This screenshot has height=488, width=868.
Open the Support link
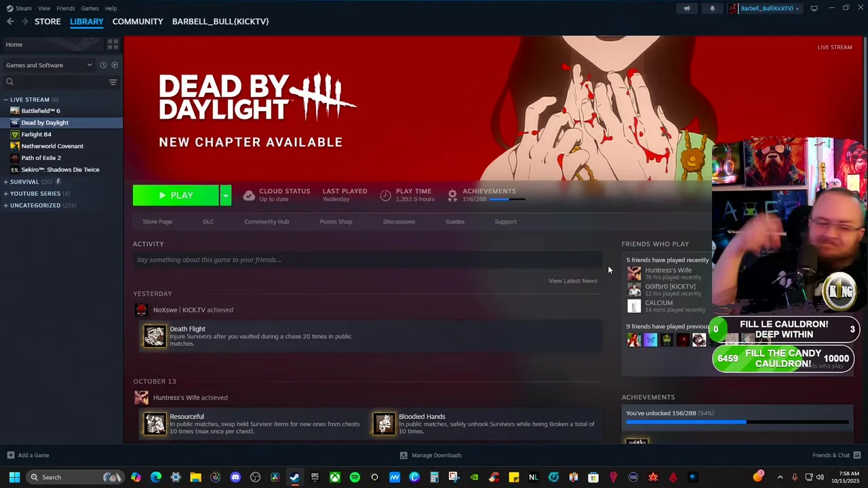point(505,222)
